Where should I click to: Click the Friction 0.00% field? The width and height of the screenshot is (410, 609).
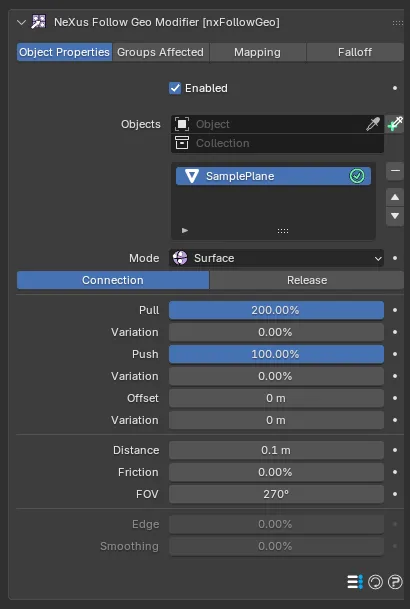click(276, 472)
